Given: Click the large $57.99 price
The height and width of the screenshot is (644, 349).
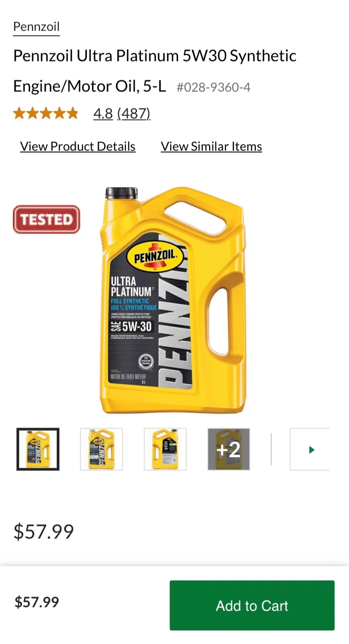Looking at the screenshot, I should pos(43,531).
